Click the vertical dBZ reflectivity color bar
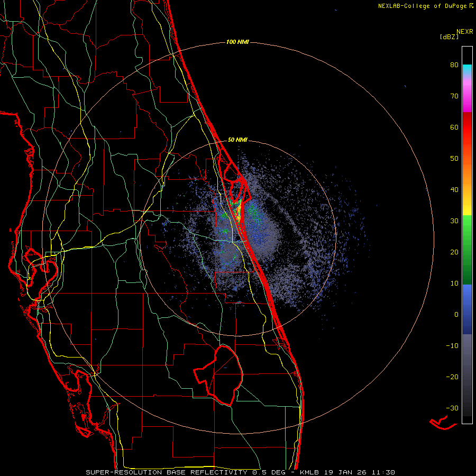This screenshot has height=476, width=476. click(467, 235)
